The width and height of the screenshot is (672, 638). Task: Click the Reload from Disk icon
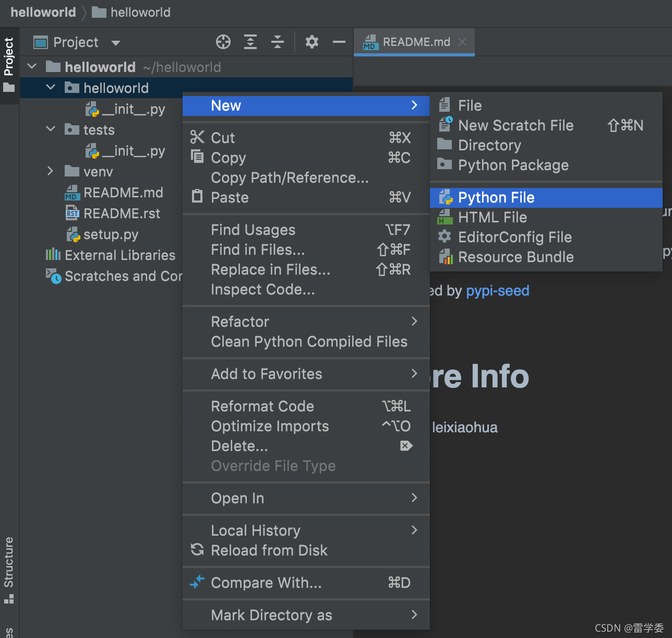coord(197,549)
